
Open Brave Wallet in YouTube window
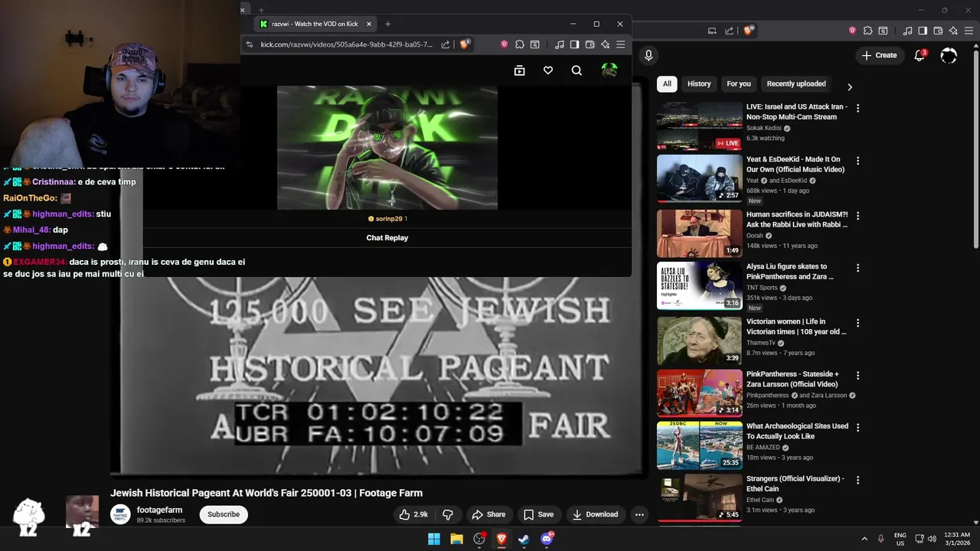(938, 31)
